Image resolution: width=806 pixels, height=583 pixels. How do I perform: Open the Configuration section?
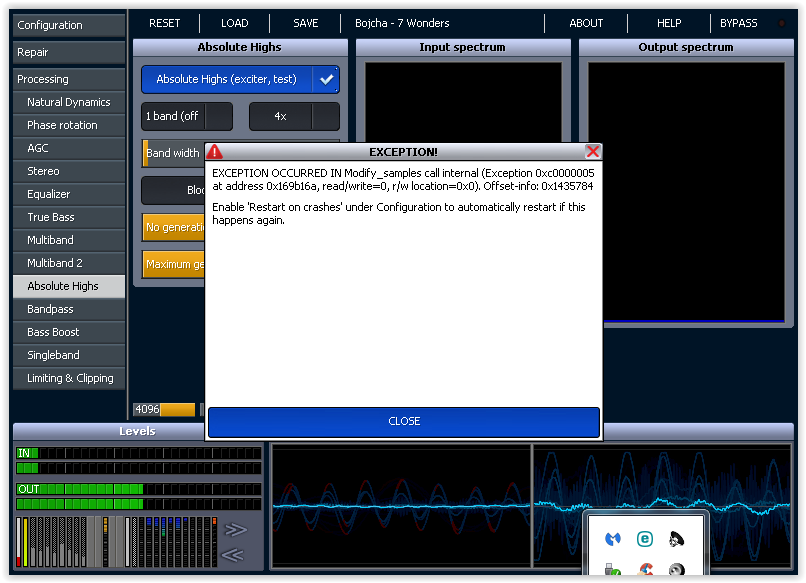click(69, 25)
